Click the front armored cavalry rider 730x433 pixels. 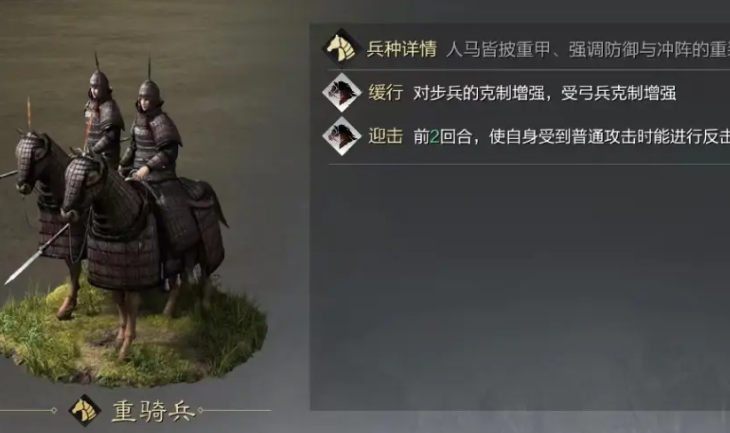[x=151, y=135]
